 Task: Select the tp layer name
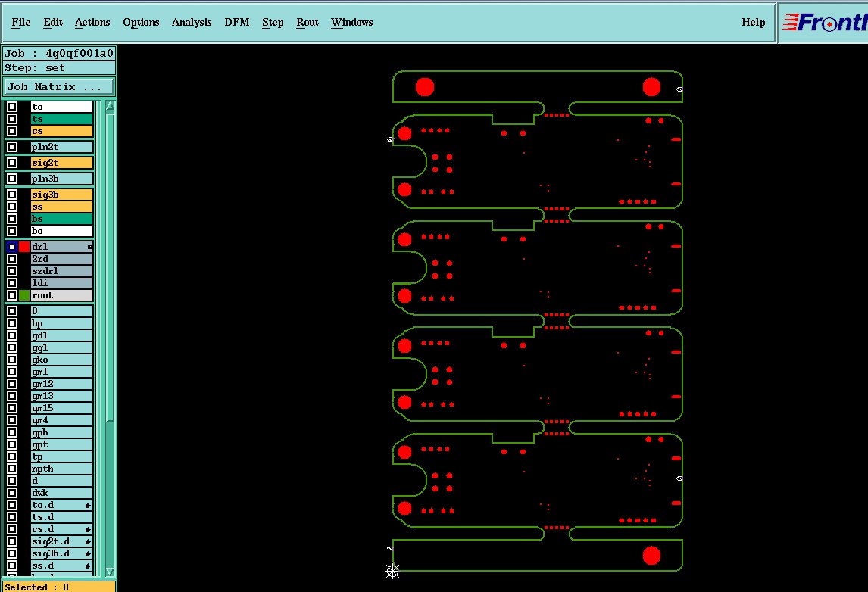point(61,457)
